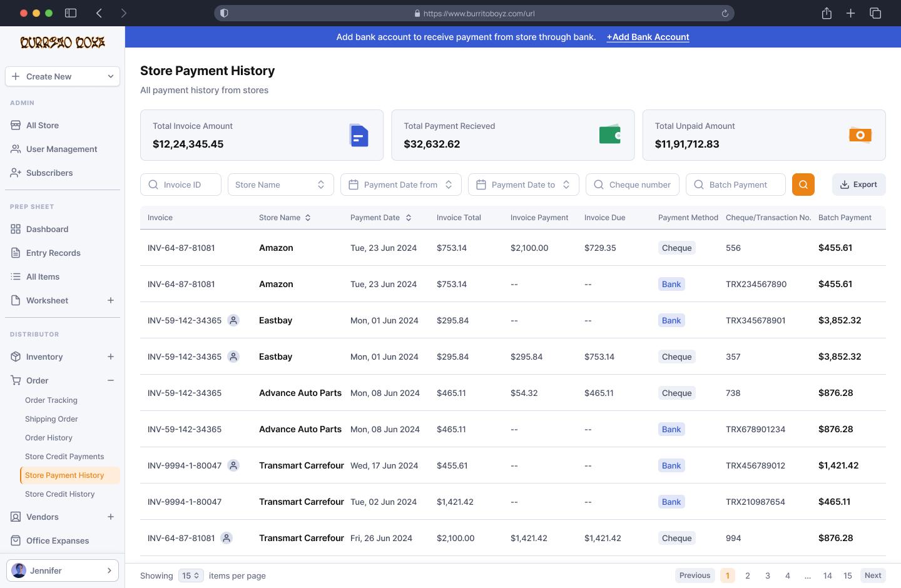901x588 pixels.
Task: Jump to last page 15
Action: pyautogui.click(x=848, y=575)
